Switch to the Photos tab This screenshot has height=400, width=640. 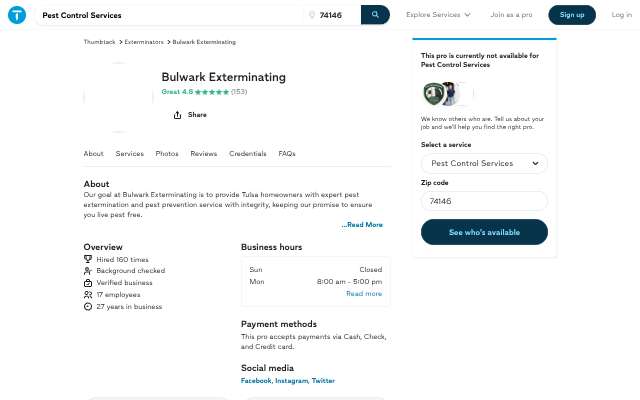167,153
